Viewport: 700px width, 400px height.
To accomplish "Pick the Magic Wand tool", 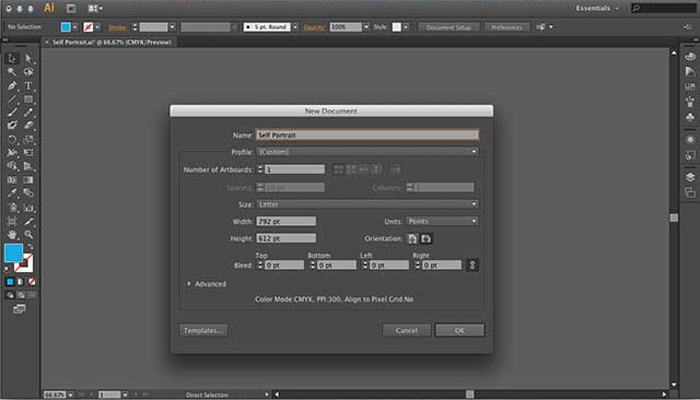I will [x=11, y=73].
